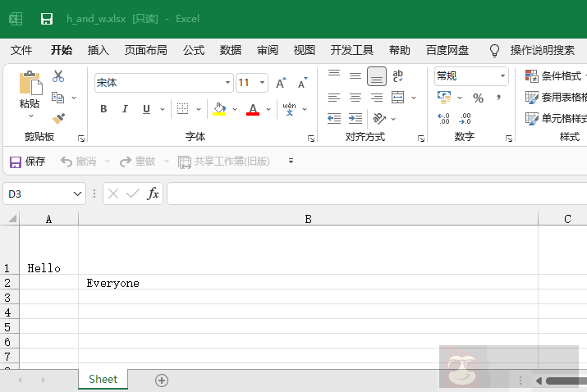Decrease font size with the smaller A
Viewport: 587px width, 392px height.
[302, 83]
